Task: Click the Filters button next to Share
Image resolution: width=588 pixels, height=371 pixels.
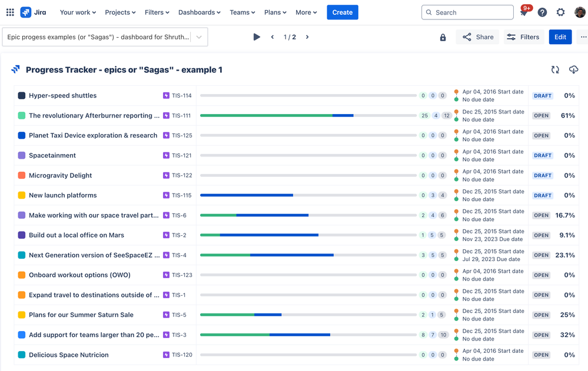Action: (523, 37)
